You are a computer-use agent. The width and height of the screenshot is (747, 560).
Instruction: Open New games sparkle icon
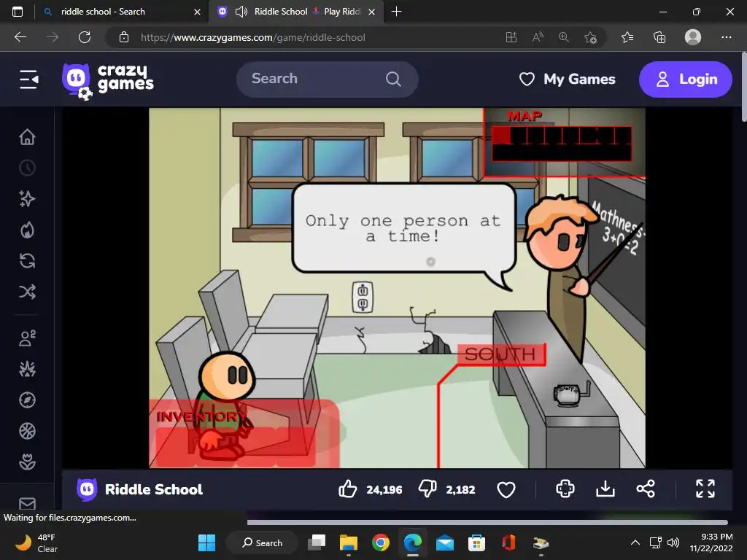click(x=27, y=198)
